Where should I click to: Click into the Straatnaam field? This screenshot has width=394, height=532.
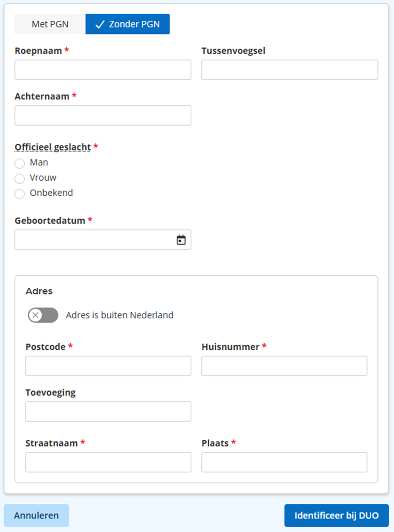[x=108, y=462]
